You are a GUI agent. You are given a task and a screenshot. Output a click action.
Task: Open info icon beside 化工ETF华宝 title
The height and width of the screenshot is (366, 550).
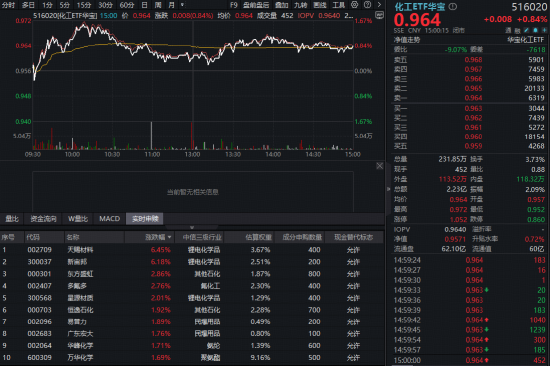[x=453, y=7]
